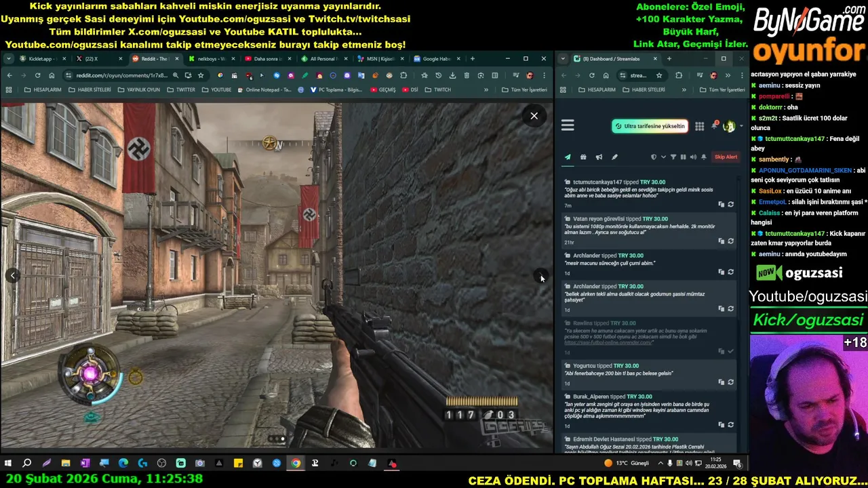Switch to the nelkboys browser tab
868x488 pixels.
pos(211,59)
